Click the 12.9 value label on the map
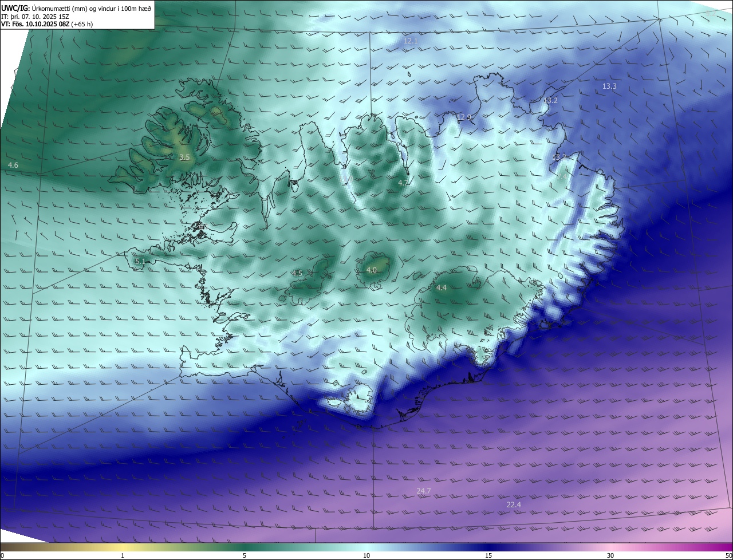Viewport: 733px width, 560px height. tap(464, 117)
